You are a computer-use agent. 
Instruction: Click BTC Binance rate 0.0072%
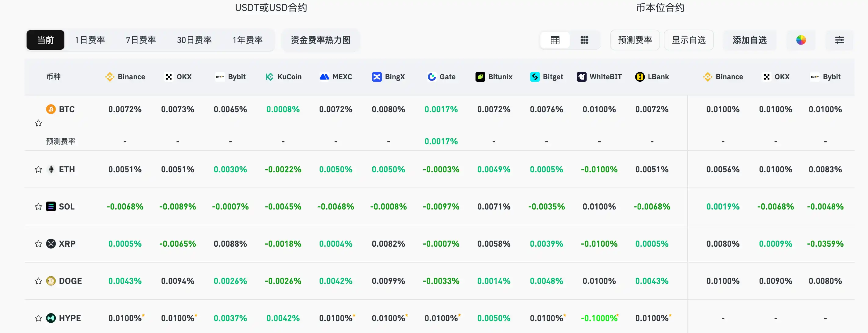click(125, 109)
